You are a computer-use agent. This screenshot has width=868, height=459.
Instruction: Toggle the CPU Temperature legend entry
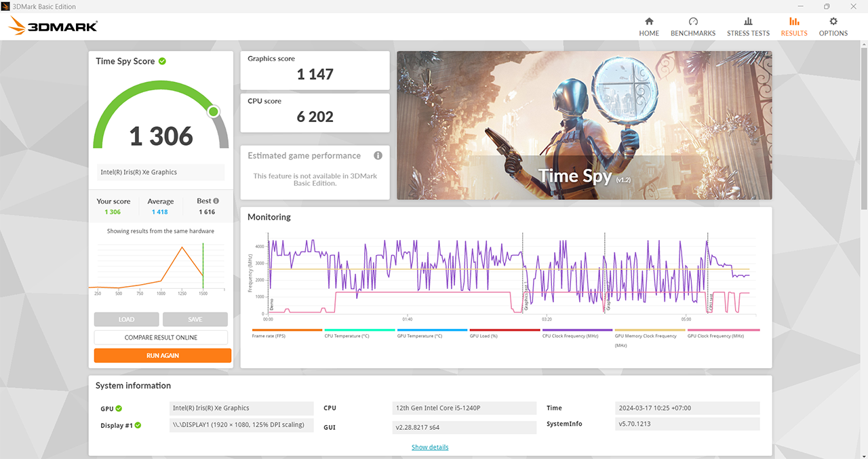(x=359, y=334)
